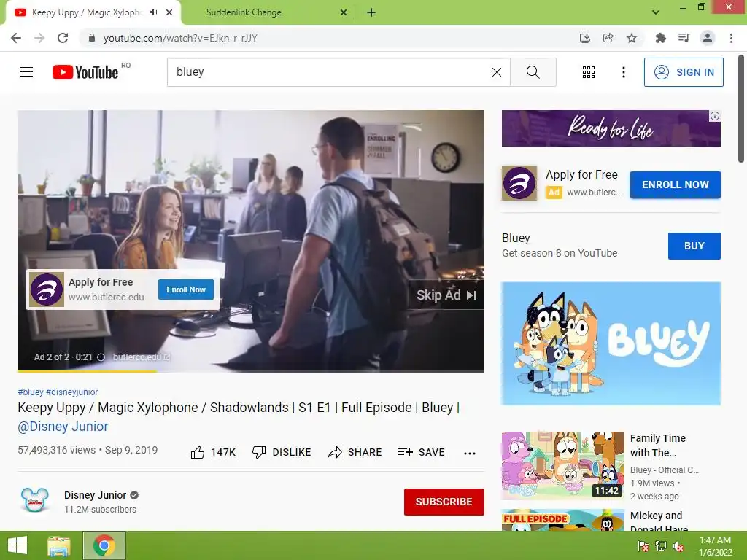Viewport: 747px width, 560px height.
Task: Open the YouTube apps grid
Action: coord(589,72)
